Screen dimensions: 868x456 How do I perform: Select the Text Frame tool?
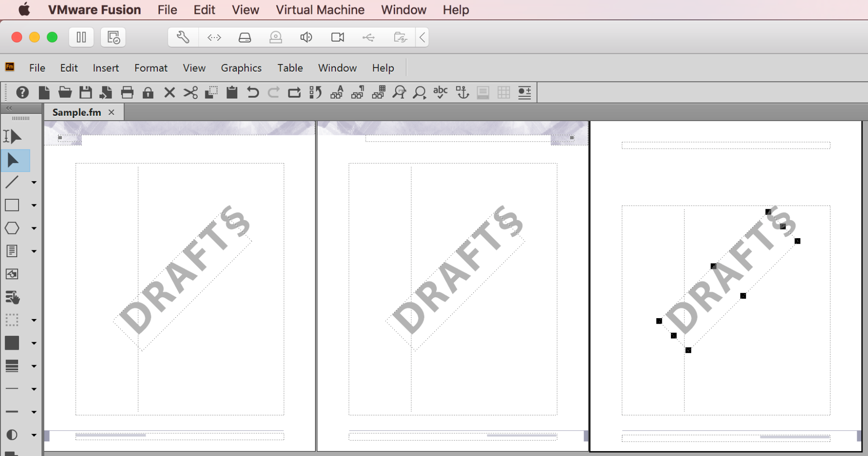(x=12, y=251)
